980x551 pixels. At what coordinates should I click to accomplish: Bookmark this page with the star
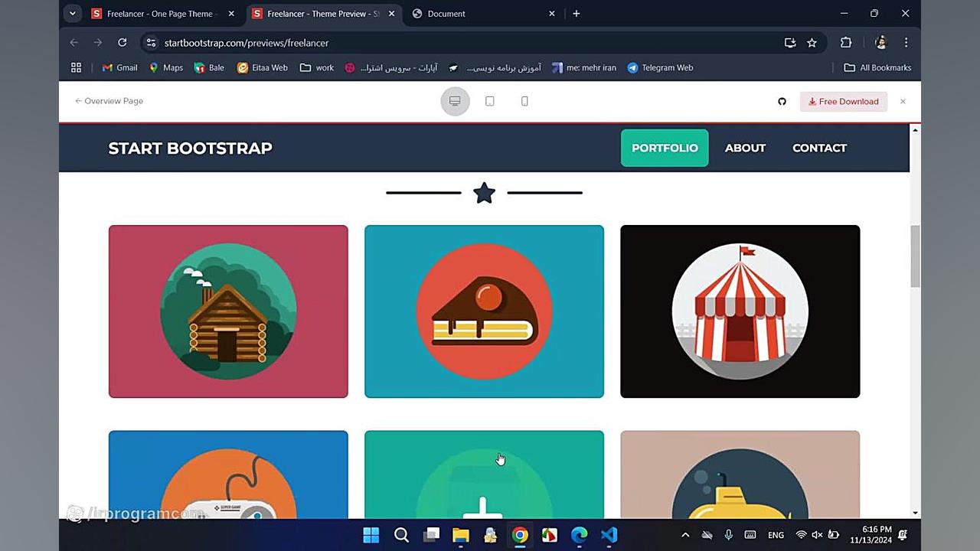click(x=812, y=43)
